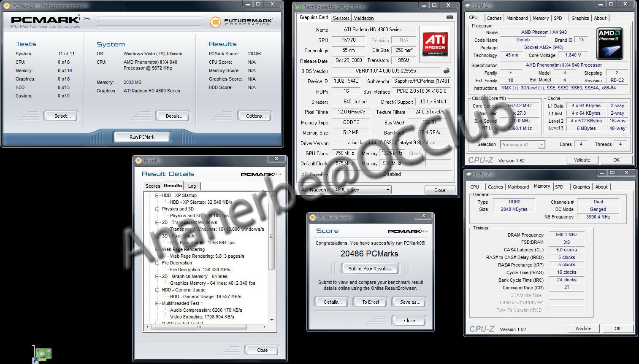Image resolution: width=639 pixels, height=364 pixels.
Task: Open the About tab in top CPU-Z
Action: [x=600, y=18]
